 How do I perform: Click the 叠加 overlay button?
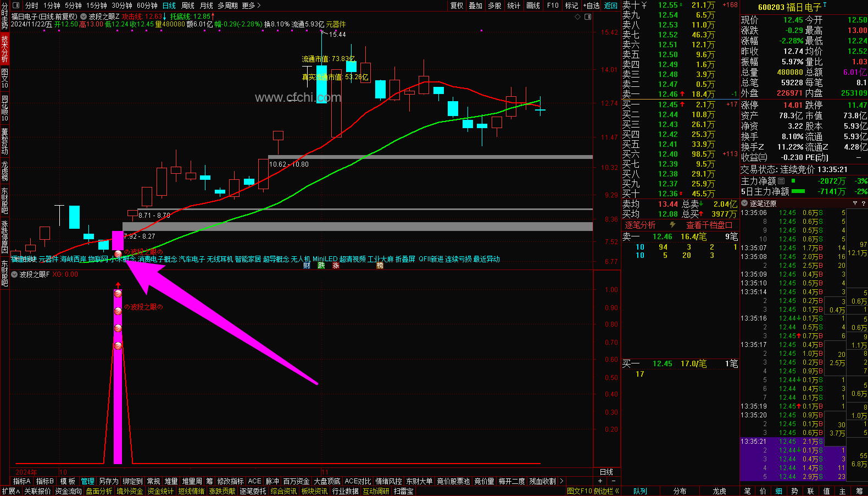pos(476,5)
